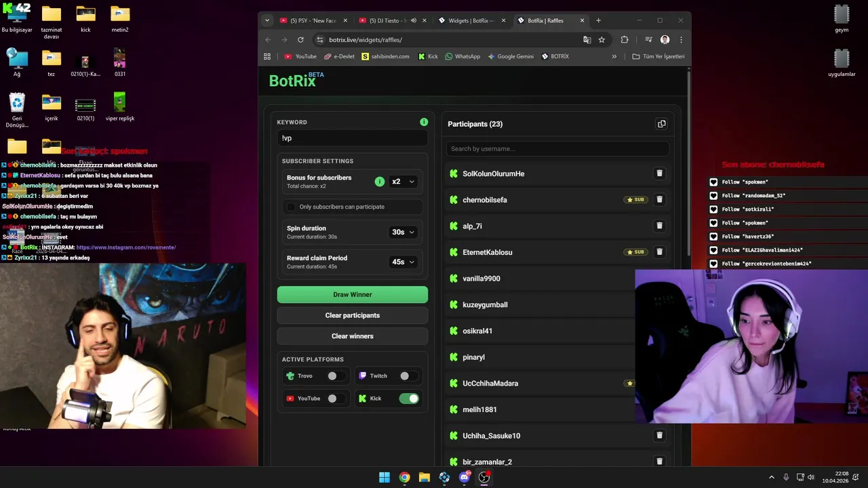Viewport: 868px width, 488px height.
Task: Click the BotRix BETA logo
Action: pos(296,80)
